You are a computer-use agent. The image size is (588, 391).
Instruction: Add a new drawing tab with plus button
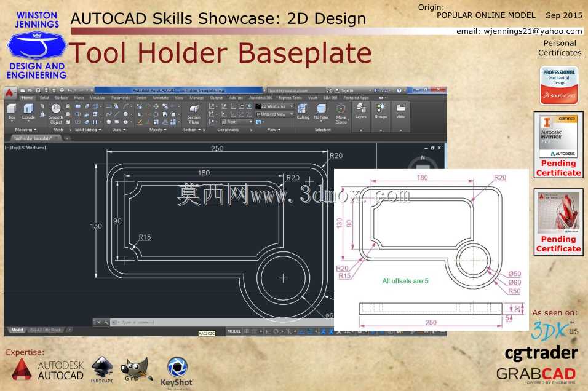point(67,138)
